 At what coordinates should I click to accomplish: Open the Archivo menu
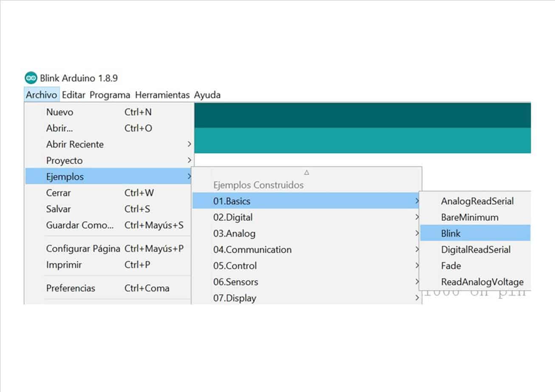pos(42,95)
